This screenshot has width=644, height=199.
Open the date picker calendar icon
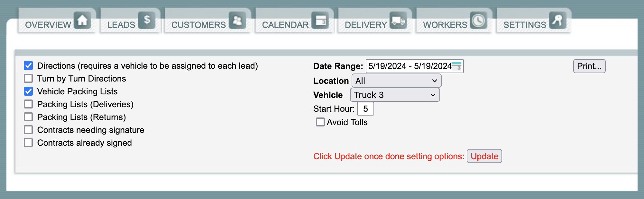(x=457, y=66)
